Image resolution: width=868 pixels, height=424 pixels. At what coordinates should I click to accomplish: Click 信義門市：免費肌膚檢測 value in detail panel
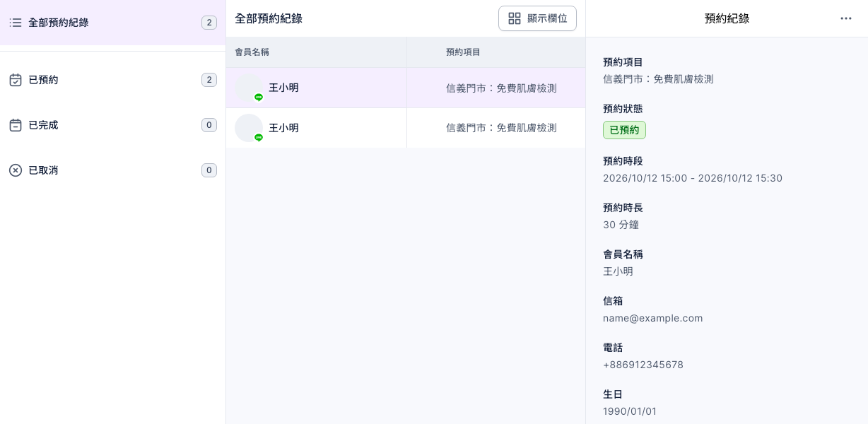pos(658,79)
